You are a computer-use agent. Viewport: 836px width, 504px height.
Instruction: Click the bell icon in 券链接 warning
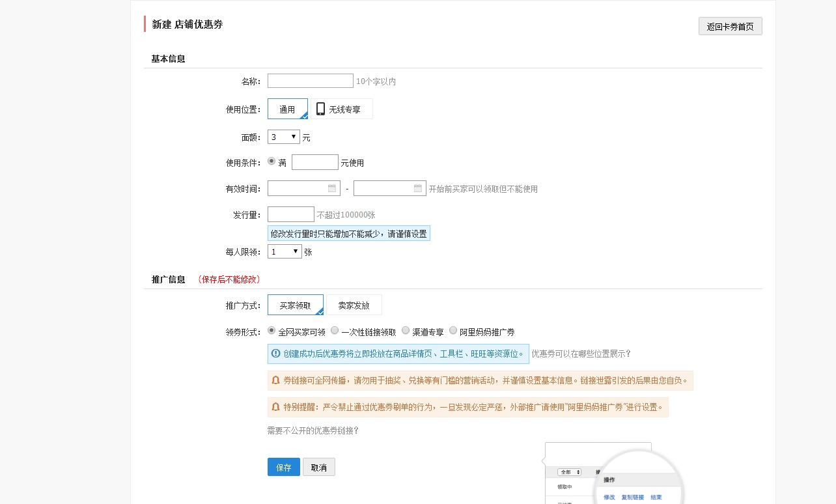[x=275, y=380]
